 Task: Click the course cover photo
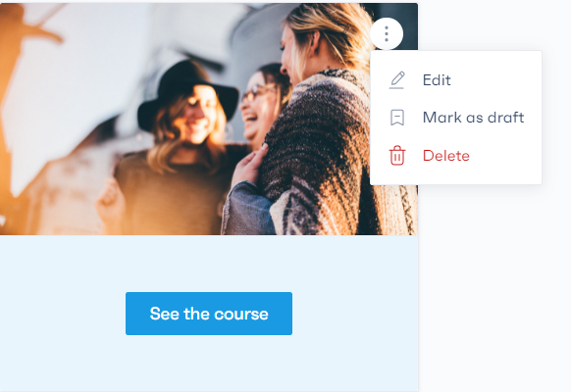[182, 119]
